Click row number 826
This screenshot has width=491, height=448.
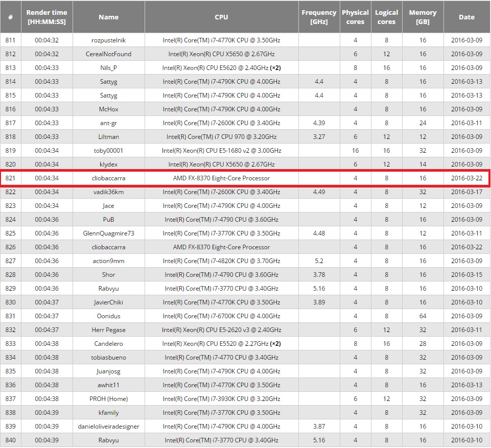coord(10,247)
